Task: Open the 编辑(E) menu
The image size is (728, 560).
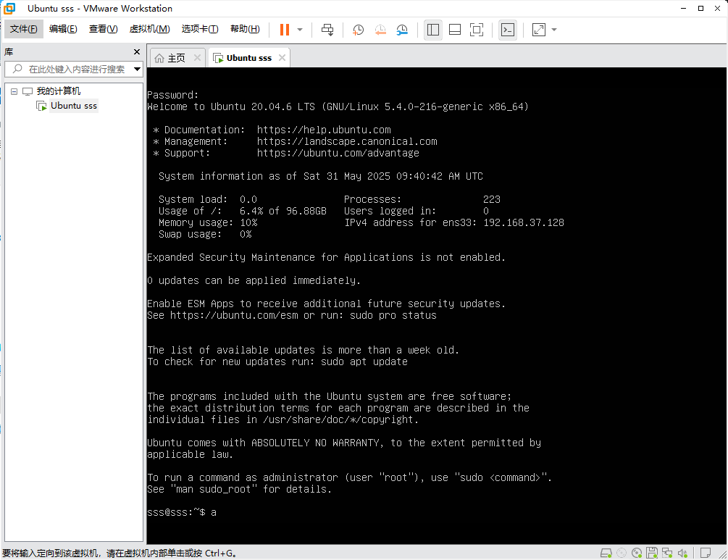Action: pyautogui.click(x=63, y=29)
